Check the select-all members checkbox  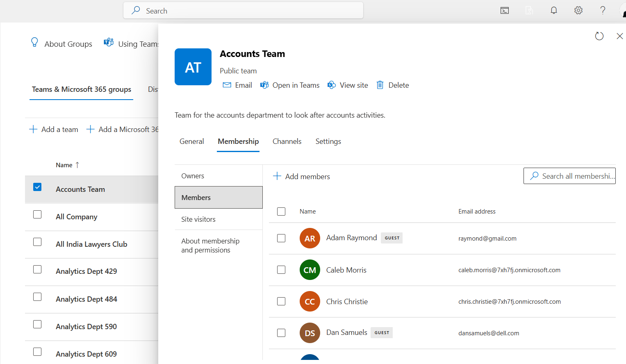pyautogui.click(x=281, y=212)
